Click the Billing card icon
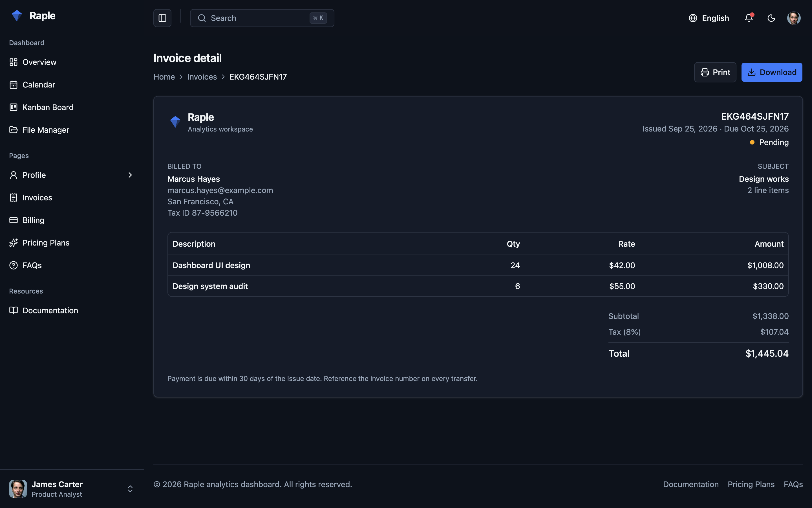 click(14, 220)
